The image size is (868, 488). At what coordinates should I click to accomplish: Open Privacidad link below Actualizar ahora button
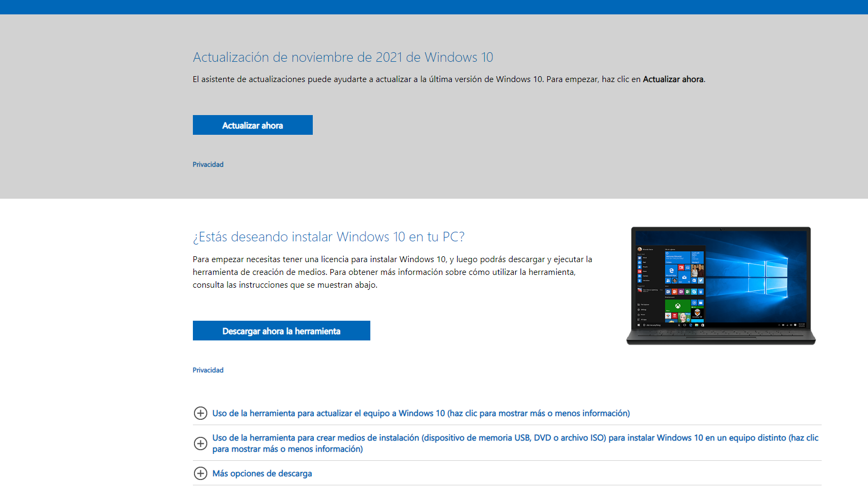208,165
